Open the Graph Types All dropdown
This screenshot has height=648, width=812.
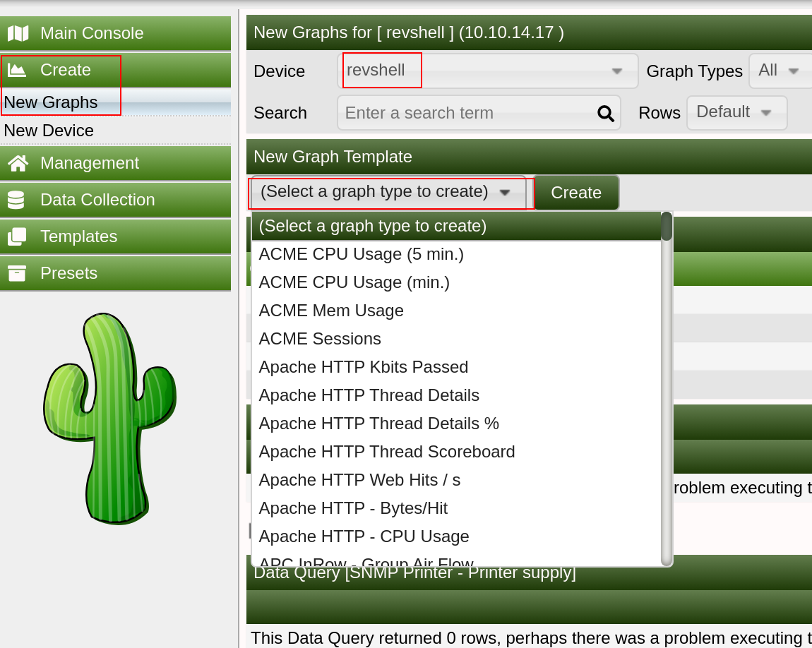[x=780, y=71]
